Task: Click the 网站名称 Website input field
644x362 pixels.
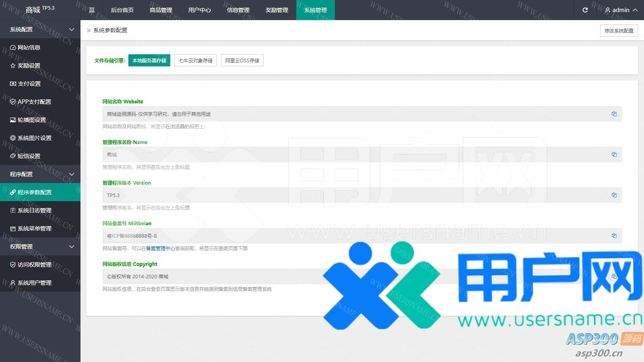Action: pyautogui.click(x=362, y=114)
